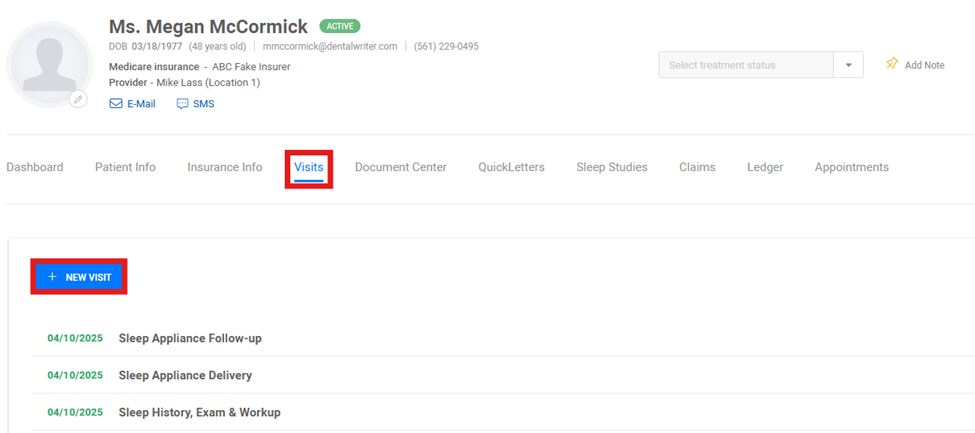The image size is (975, 433).
Task: Click the E-Mail link
Action: coord(141,104)
